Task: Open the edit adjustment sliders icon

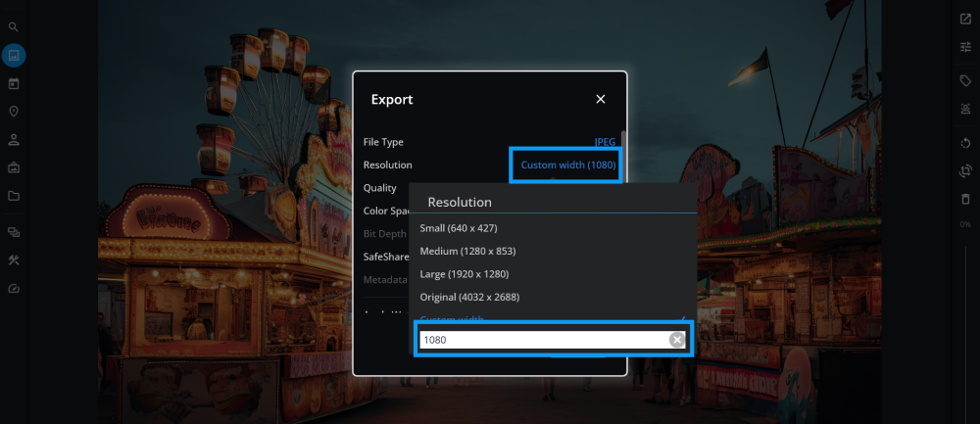Action: click(965, 47)
